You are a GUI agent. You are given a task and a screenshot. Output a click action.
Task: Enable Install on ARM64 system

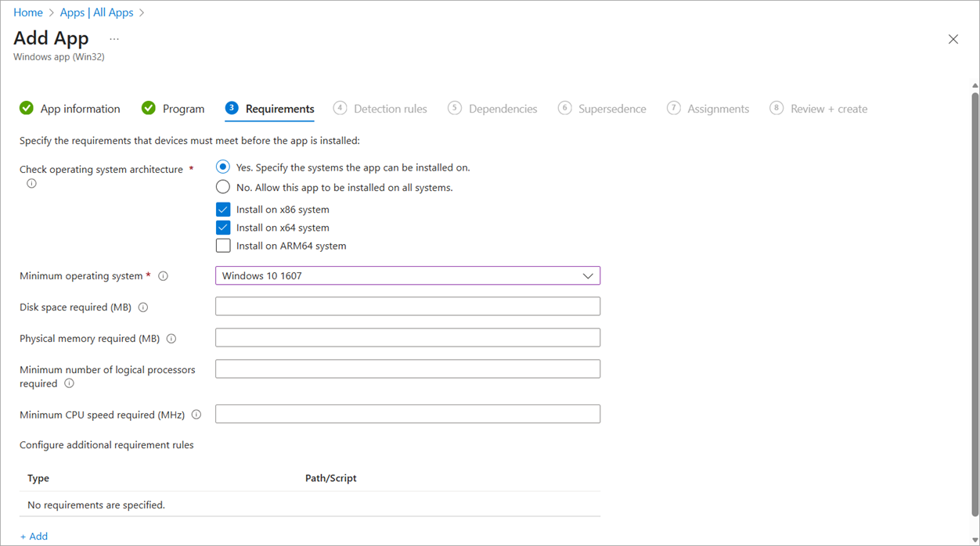coord(222,245)
